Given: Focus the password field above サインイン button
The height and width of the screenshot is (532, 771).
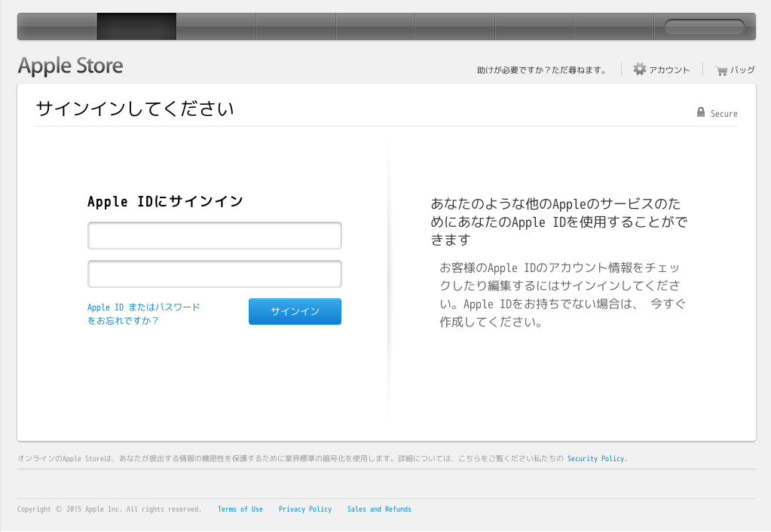Looking at the screenshot, I should (214, 274).
